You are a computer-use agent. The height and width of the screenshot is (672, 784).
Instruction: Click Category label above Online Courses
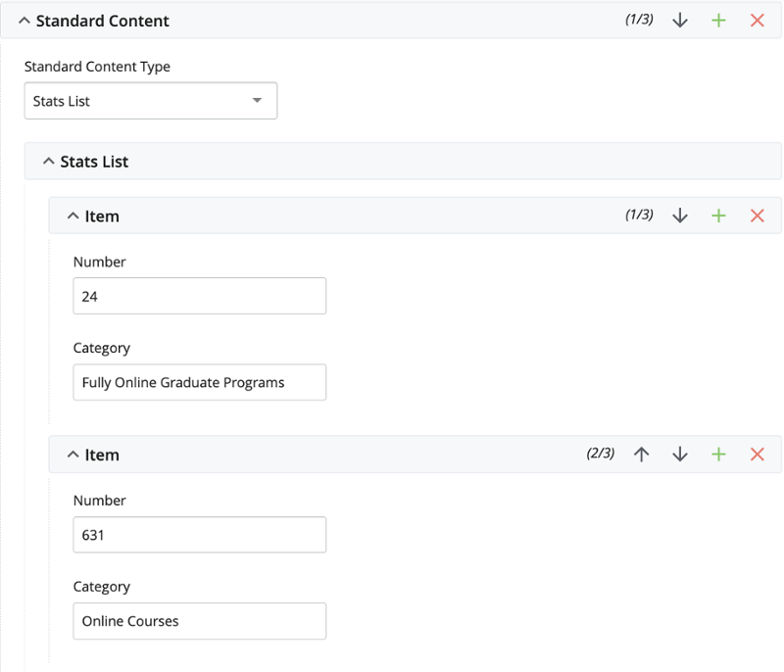102,587
